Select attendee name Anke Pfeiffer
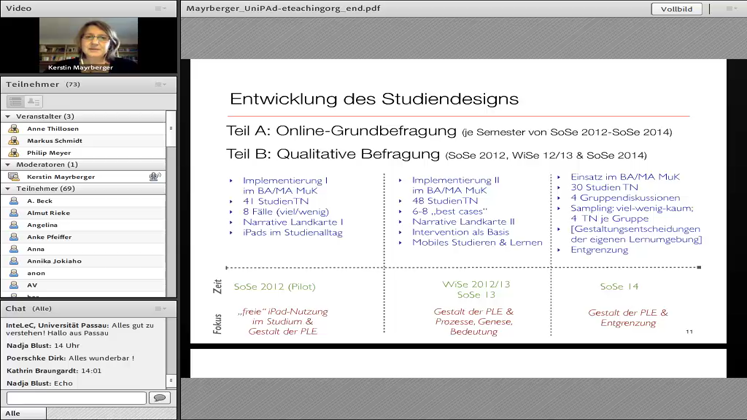747x420 pixels. [49, 237]
